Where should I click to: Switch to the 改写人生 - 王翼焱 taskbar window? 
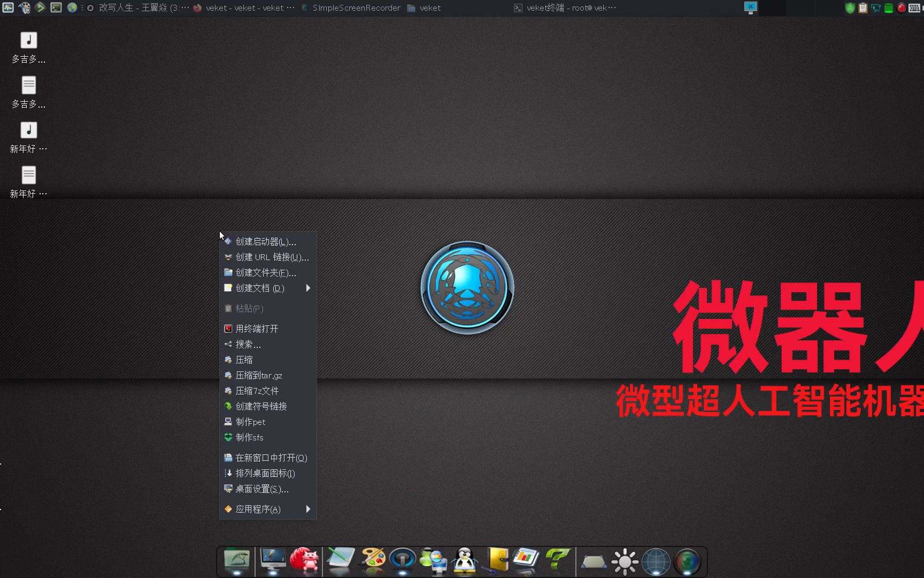click(138, 8)
